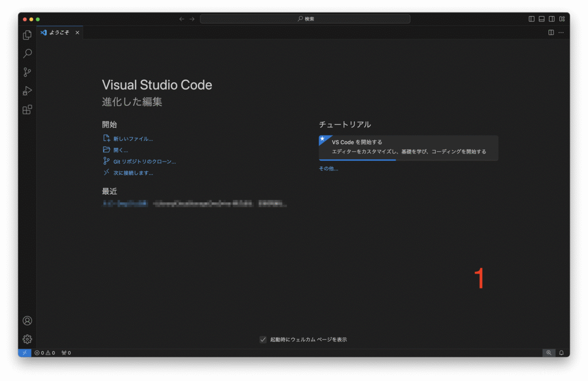
Task: Click the ports indicator showing 0
Action: [x=66, y=353]
